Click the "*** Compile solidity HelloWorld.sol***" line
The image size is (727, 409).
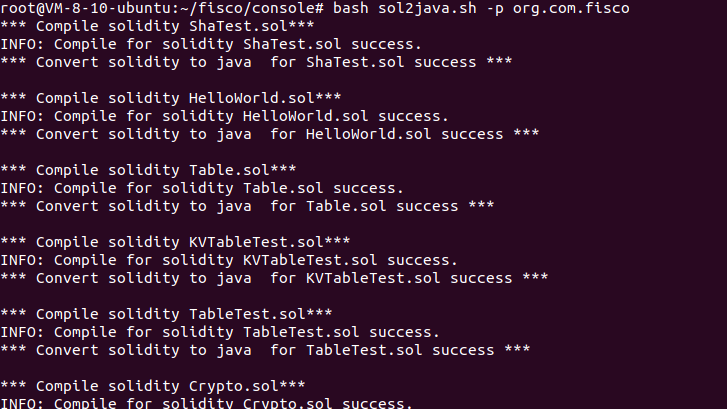click(x=171, y=98)
